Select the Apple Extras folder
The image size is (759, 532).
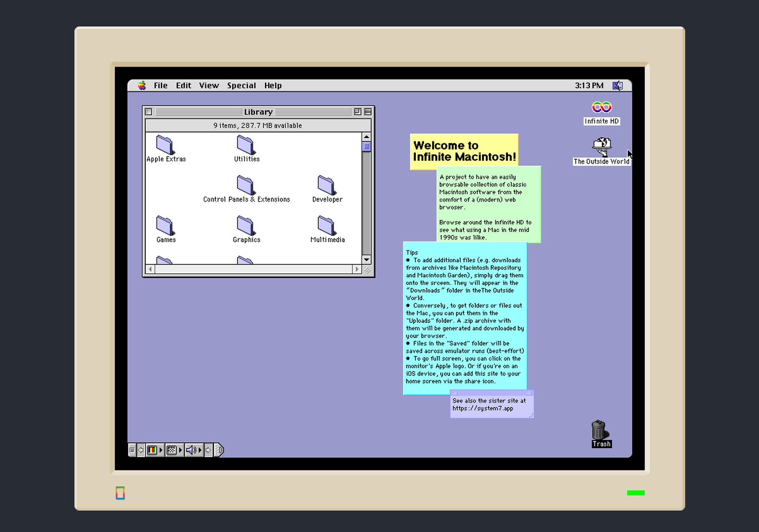coord(166,149)
